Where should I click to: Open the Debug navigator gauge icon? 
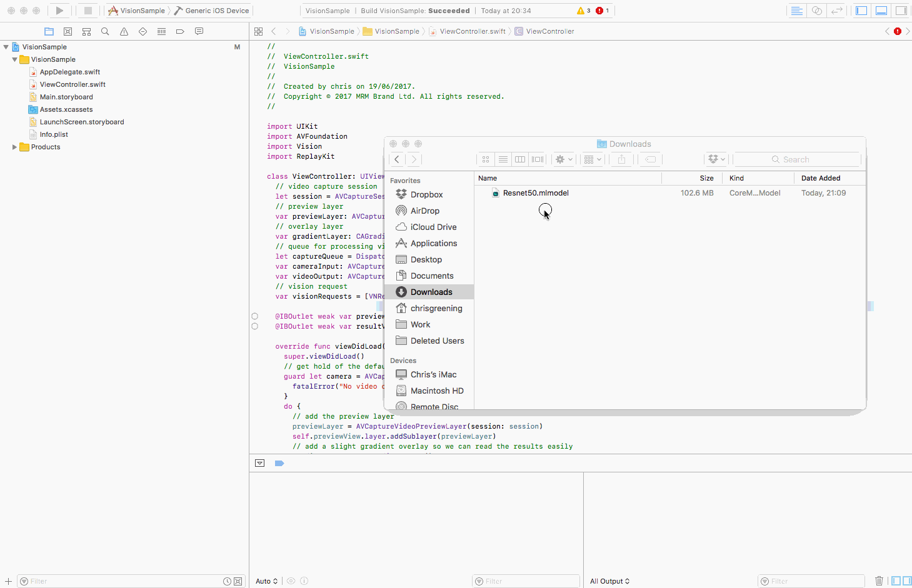(161, 31)
